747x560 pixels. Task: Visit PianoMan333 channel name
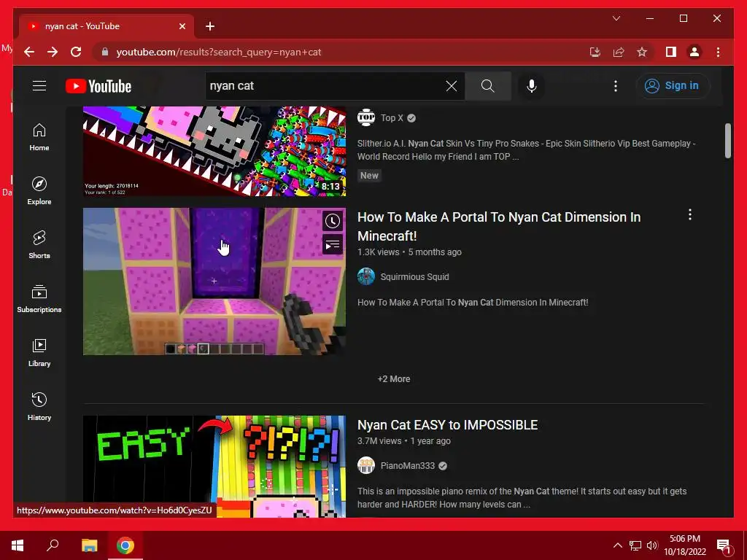407,465
